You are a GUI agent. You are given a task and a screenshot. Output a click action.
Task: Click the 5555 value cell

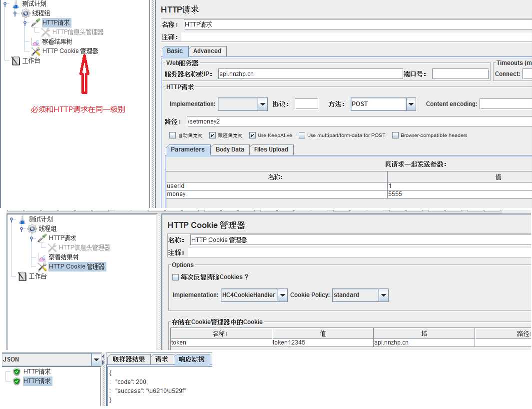point(460,194)
